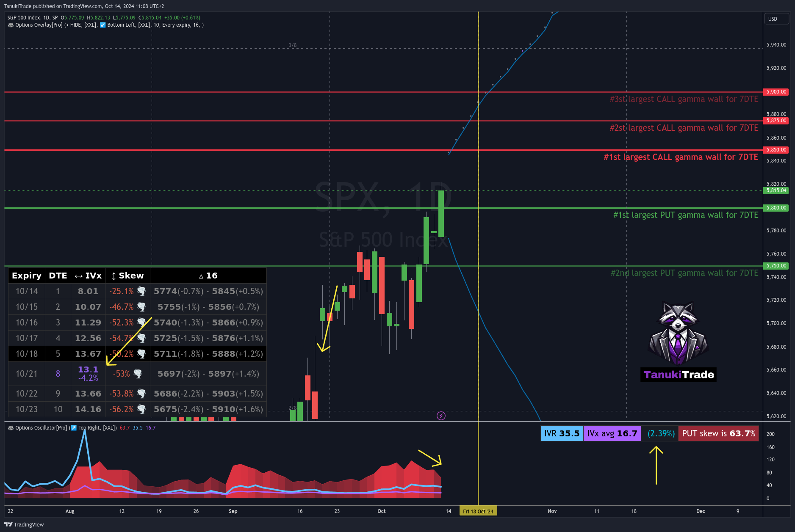Open Options Oscillator[Pro] legend title menu
The image size is (795, 532).
(x=41, y=428)
